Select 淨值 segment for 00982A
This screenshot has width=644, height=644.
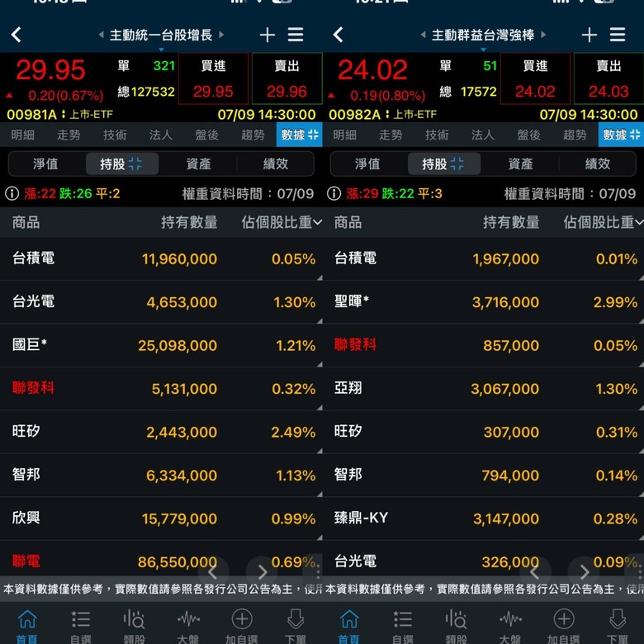coord(367,163)
